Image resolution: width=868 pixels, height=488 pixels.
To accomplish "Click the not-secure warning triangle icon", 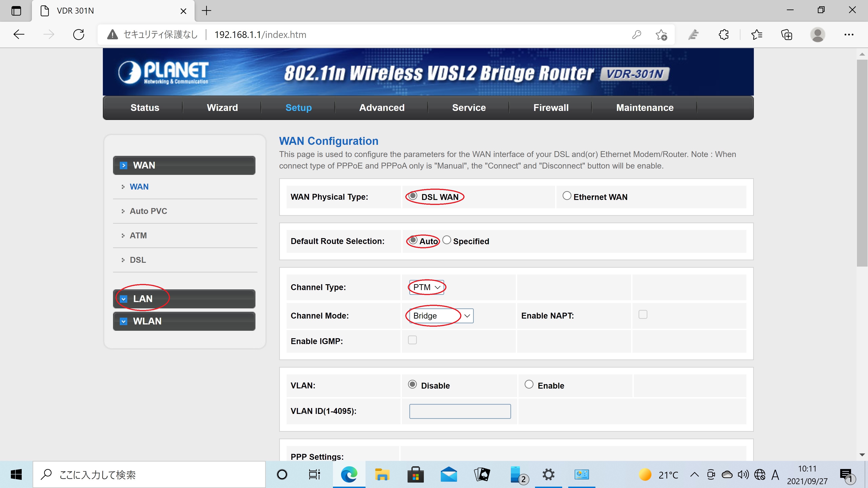I will coord(112,34).
